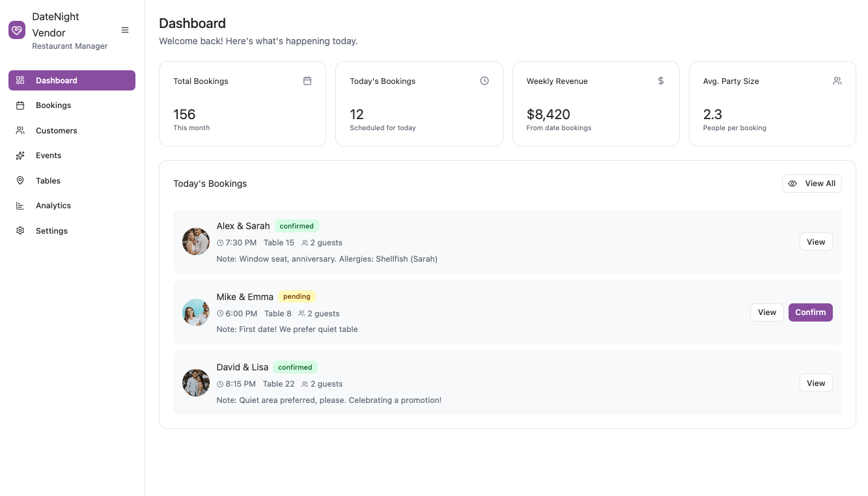Click the dollar icon in Weekly Revenue card
Image resolution: width=868 pixels, height=496 pixels.
(661, 81)
